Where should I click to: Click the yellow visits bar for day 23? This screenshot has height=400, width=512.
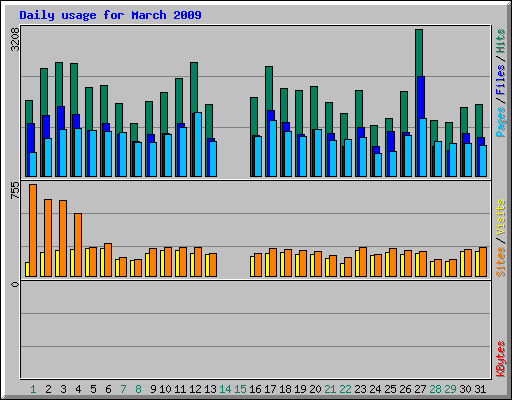pyautogui.click(x=357, y=263)
